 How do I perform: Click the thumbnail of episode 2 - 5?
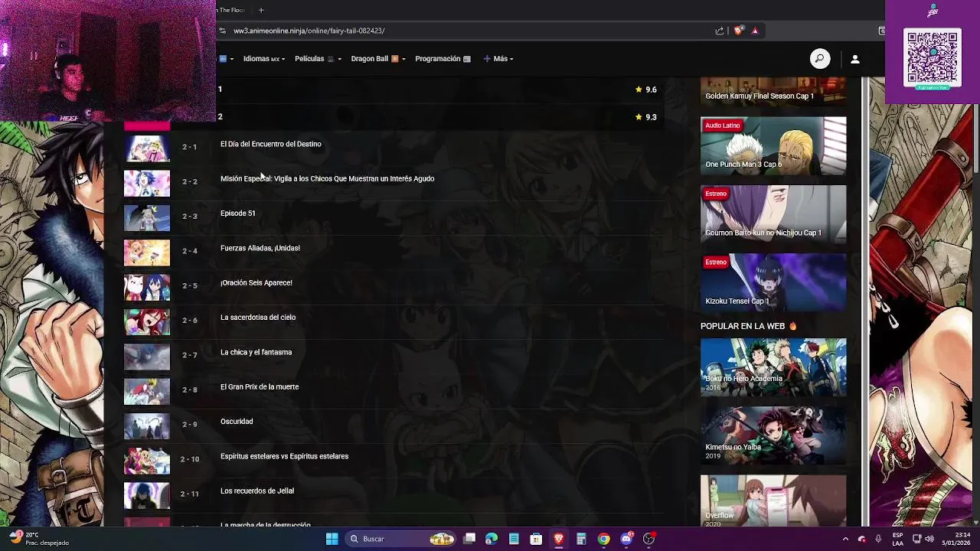coord(147,288)
